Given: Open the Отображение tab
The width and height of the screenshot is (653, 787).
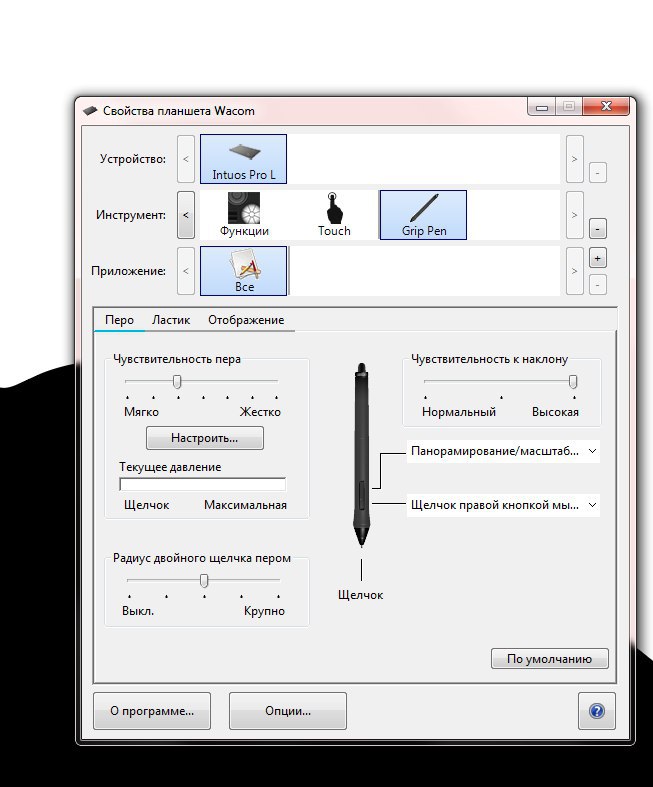Looking at the screenshot, I should pyautogui.click(x=246, y=320).
